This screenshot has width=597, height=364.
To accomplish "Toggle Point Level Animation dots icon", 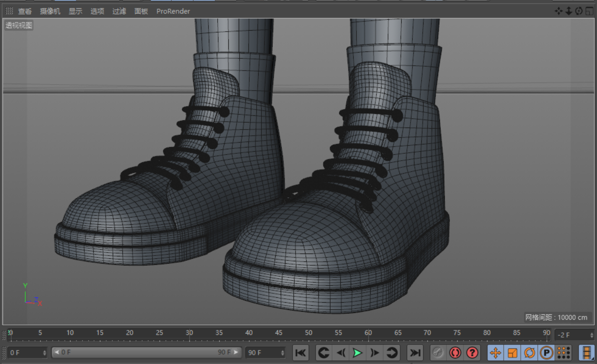I will click(x=563, y=352).
